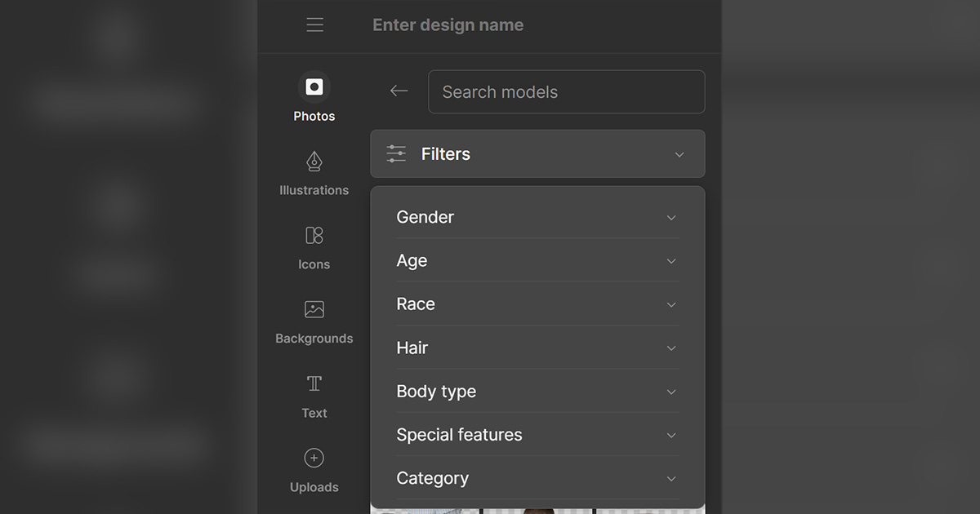980x514 pixels.
Task: Switch to the Backgrounds tab label
Action: click(x=314, y=339)
